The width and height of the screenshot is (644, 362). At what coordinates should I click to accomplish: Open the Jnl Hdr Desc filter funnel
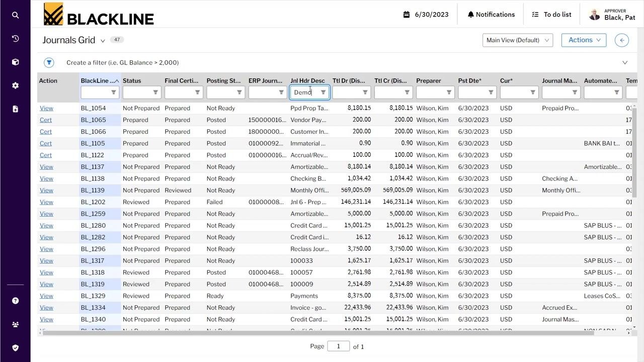pyautogui.click(x=323, y=93)
